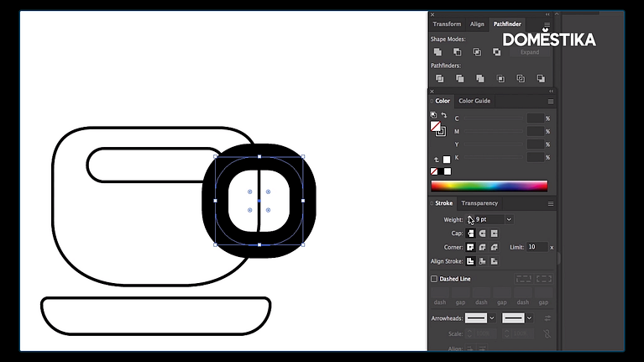
Task: Click the Minus Back pathfinder icon
Action: click(541, 79)
